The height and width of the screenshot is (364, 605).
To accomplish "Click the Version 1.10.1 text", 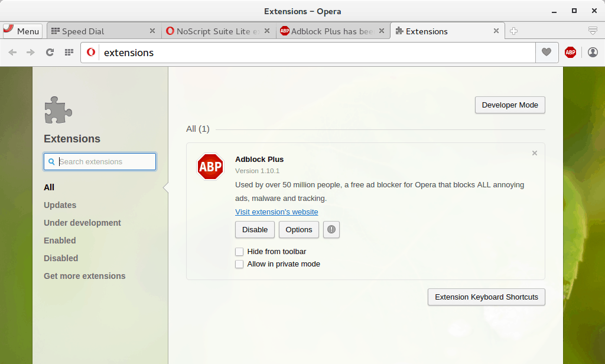I will tap(258, 171).
